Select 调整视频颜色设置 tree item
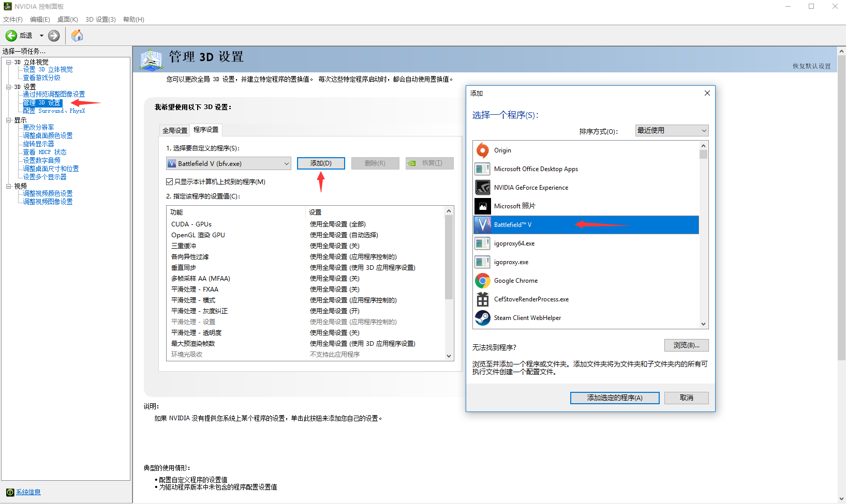This screenshot has width=846, height=504. 48,193
